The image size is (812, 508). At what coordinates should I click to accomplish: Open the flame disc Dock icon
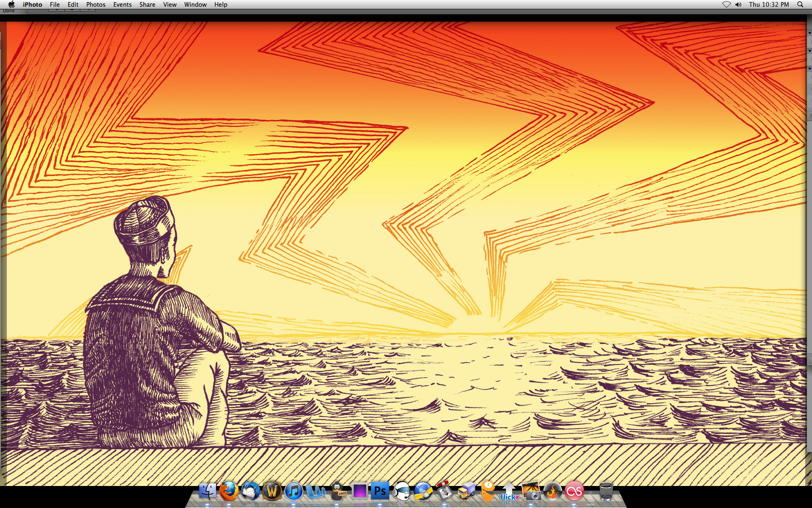pyautogui.click(x=552, y=491)
